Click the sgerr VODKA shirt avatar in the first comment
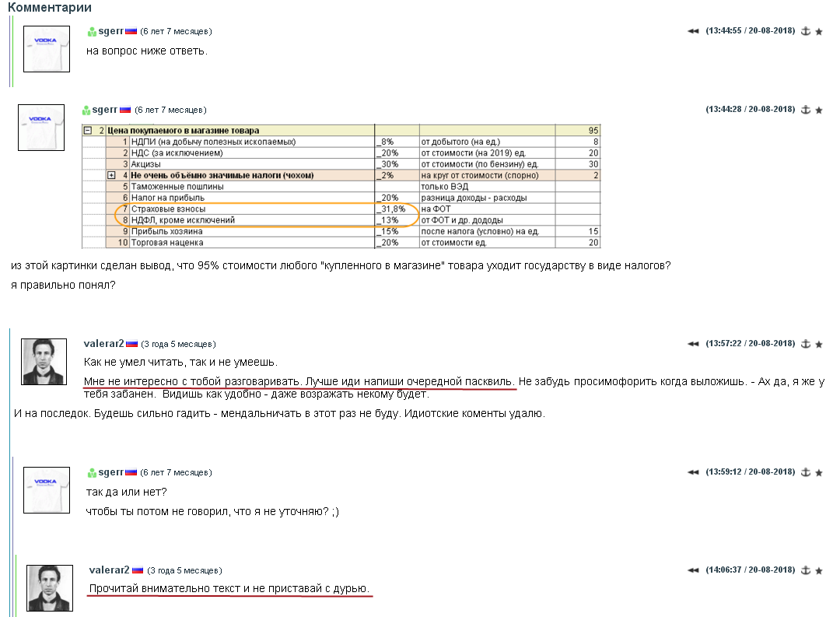 [47, 48]
